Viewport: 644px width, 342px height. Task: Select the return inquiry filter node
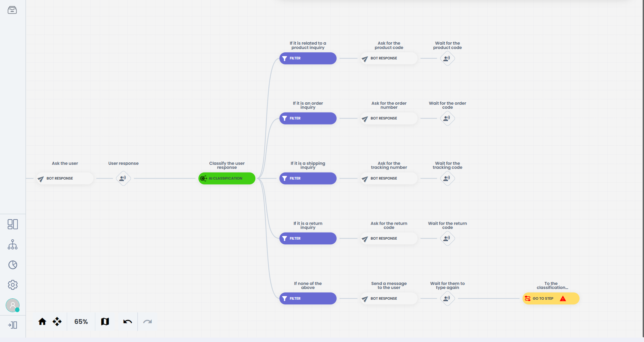pyautogui.click(x=308, y=239)
